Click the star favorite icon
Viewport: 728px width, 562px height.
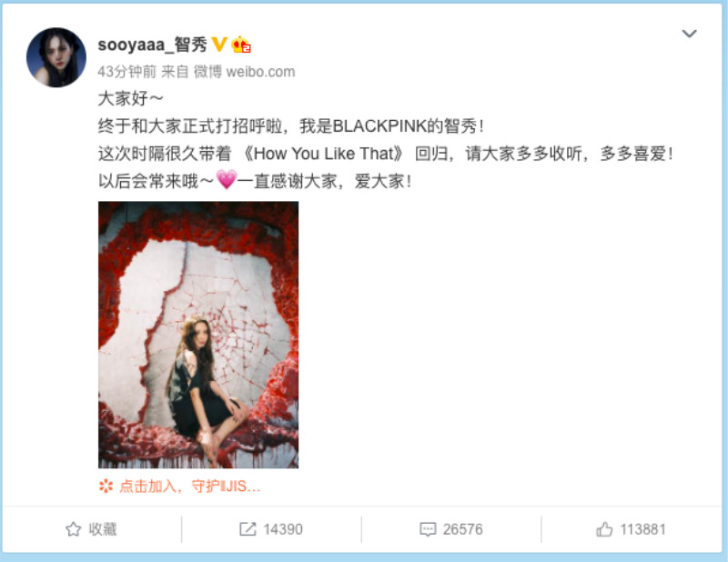tap(74, 529)
